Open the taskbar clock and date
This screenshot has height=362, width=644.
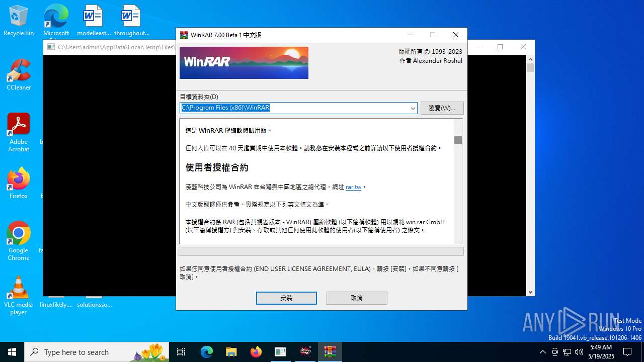601,352
